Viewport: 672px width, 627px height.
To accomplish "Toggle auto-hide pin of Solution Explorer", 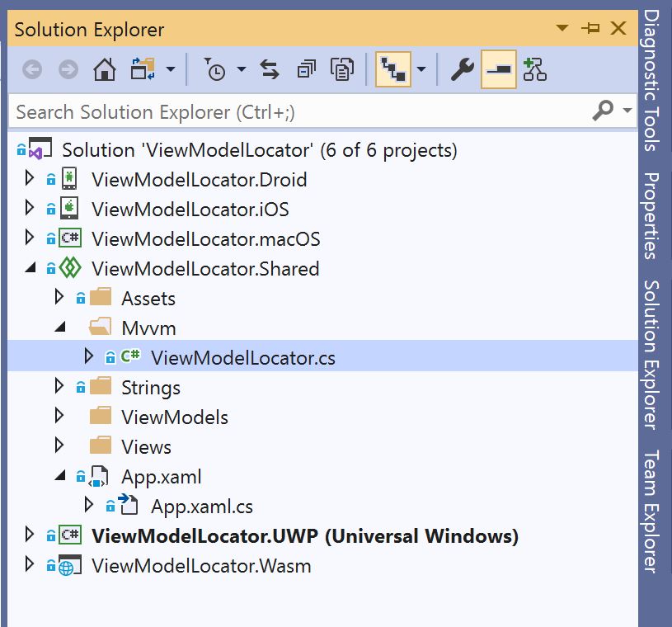I will pyautogui.click(x=590, y=28).
